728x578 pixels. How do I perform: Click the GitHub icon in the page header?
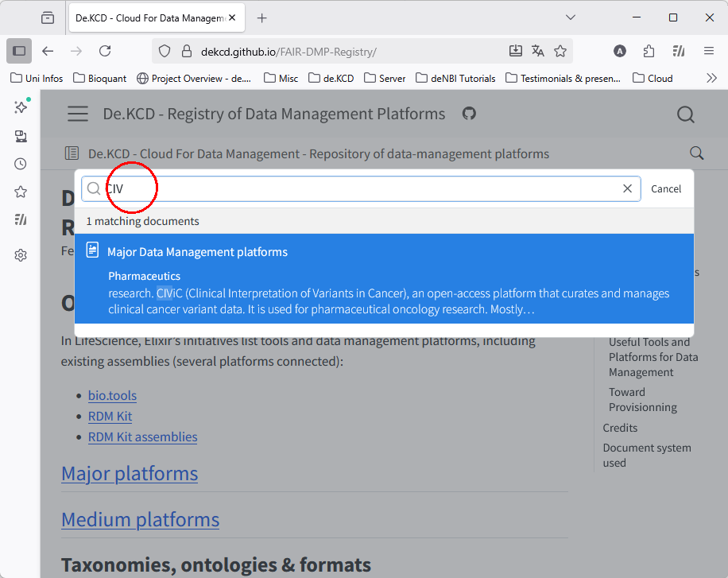(x=469, y=114)
